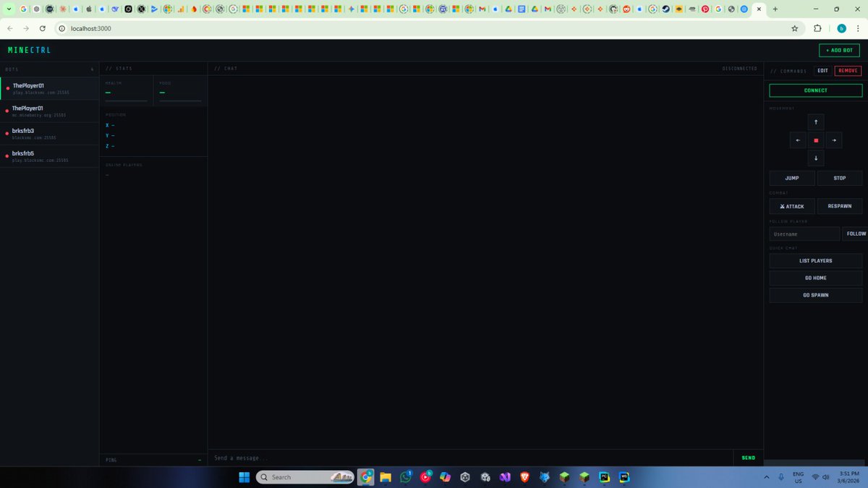868x488 pixels.
Task: Open File Explorer from the taskbar
Action: click(386, 477)
